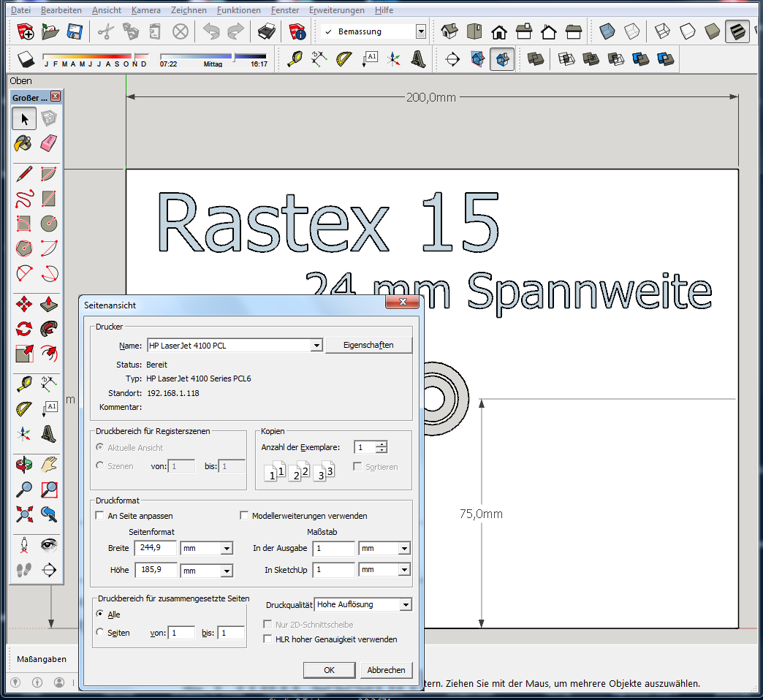Click the printer icon in the toolbar
763x700 pixels.
267,31
